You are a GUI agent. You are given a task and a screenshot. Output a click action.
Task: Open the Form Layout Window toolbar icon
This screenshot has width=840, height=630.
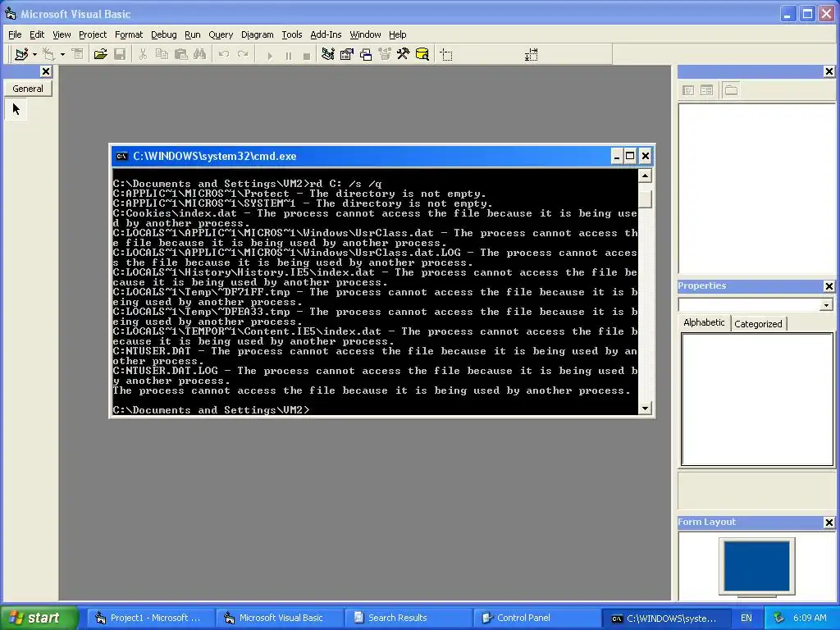click(x=366, y=54)
